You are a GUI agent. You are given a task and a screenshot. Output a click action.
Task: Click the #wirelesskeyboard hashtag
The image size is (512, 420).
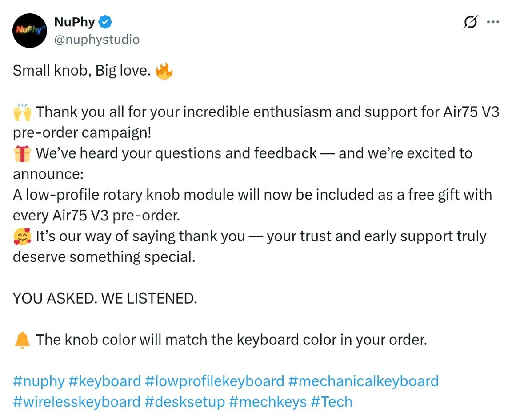pos(76,402)
